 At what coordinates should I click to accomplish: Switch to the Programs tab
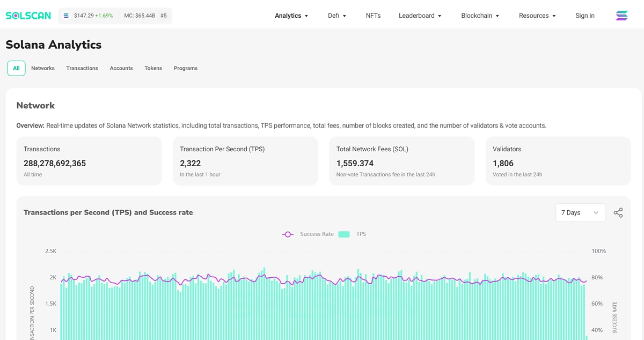point(186,68)
